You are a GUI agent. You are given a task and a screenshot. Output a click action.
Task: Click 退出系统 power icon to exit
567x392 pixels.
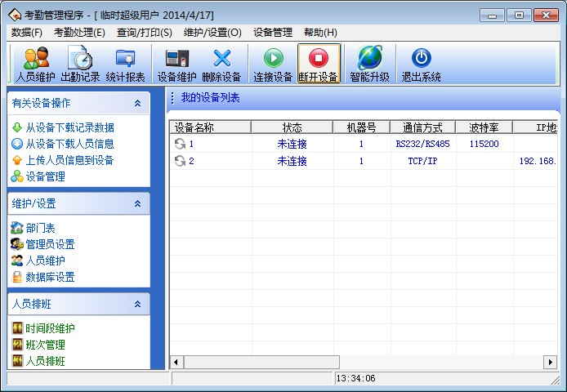(x=421, y=64)
